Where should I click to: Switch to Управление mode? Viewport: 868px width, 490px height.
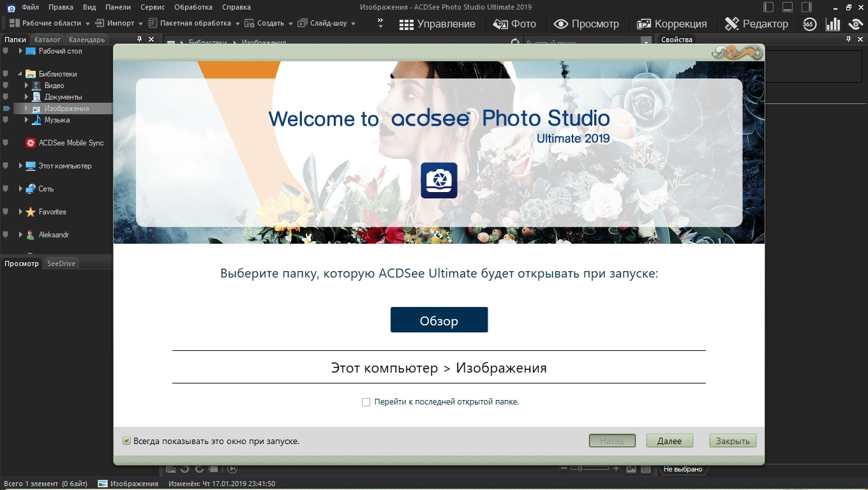(x=437, y=24)
